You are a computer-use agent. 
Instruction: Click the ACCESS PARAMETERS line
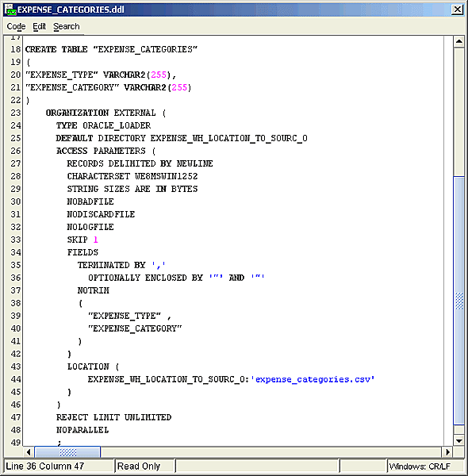point(105,151)
